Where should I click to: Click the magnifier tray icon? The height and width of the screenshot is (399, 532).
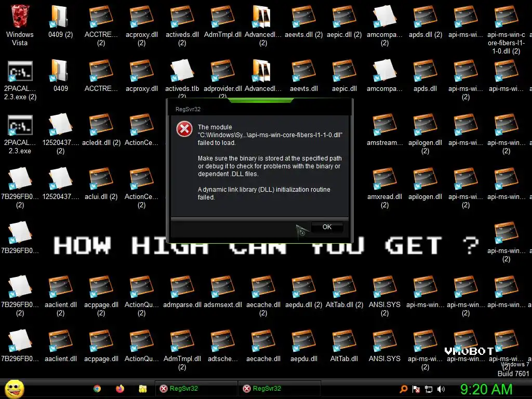pyautogui.click(x=403, y=389)
